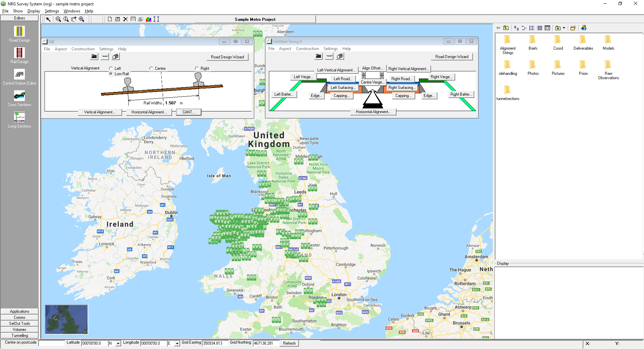Switch file panel to small icons view
Image resolution: width=644 pixels, height=349 pixels.
pos(524,28)
